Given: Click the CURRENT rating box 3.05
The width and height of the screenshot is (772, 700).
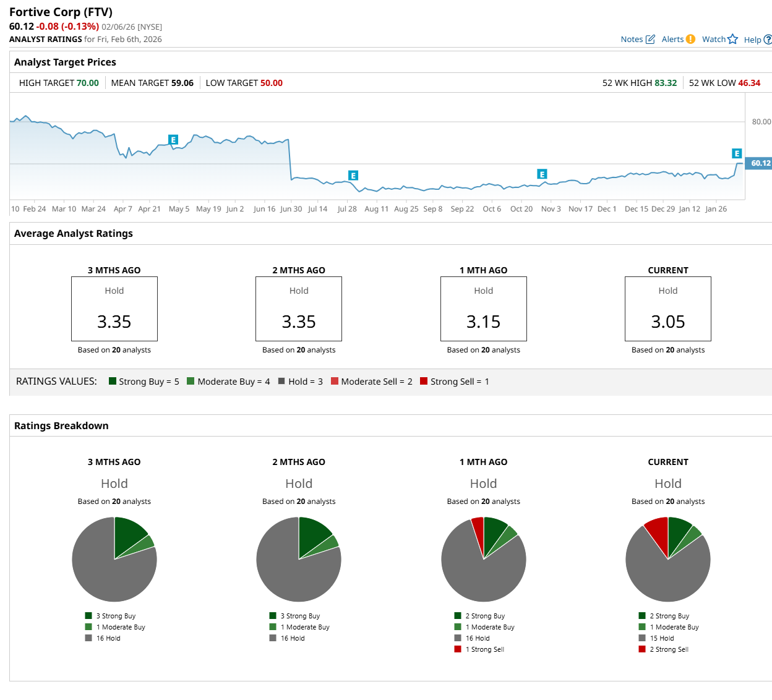Looking at the screenshot, I should [668, 309].
